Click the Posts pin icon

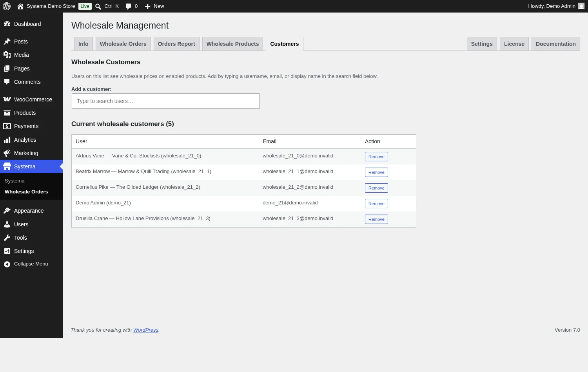click(7, 42)
